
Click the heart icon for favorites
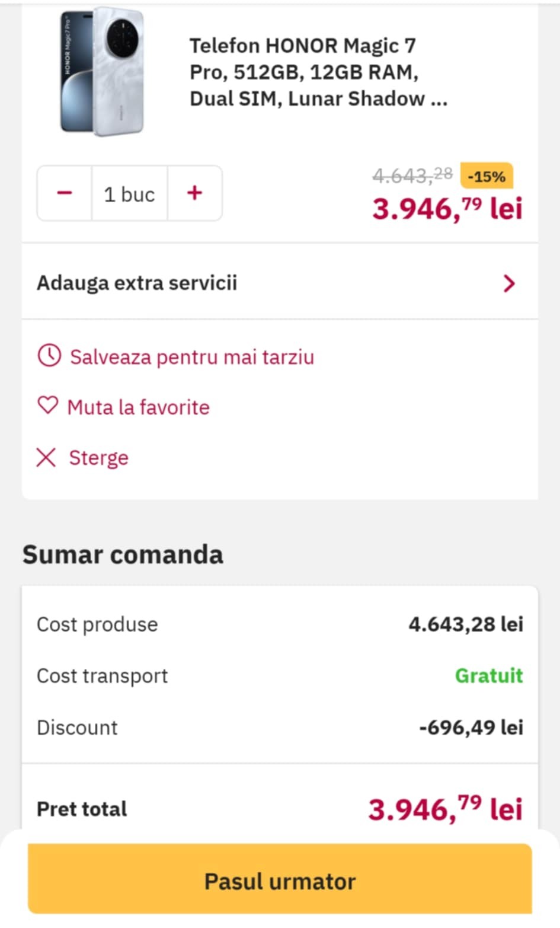click(x=47, y=407)
